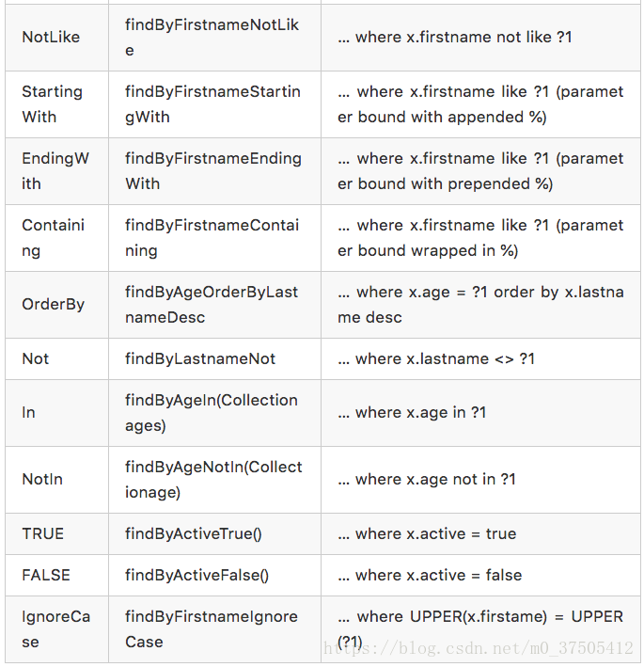Click the findByFirstnameStartingWith sample cell
Viewport: 644px width, 667px height.
click(x=214, y=104)
